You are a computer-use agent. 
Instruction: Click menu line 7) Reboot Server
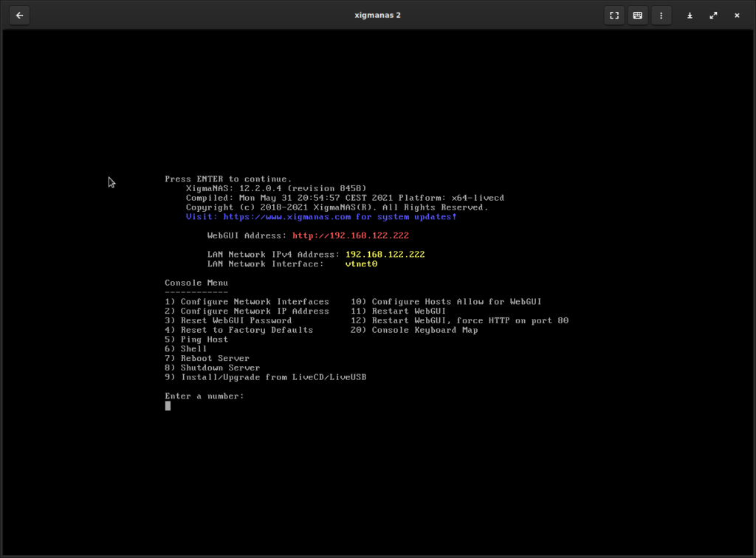coord(207,359)
